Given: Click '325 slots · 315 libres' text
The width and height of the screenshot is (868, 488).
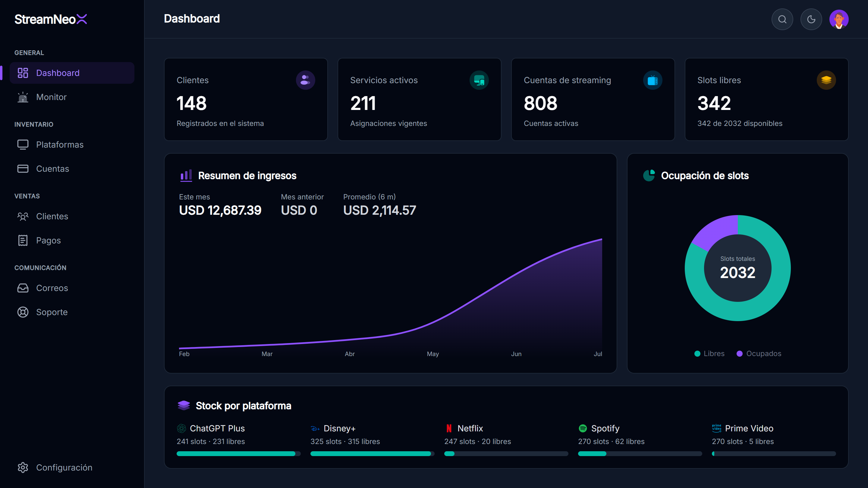Looking at the screenshot, I should (345, 442).
